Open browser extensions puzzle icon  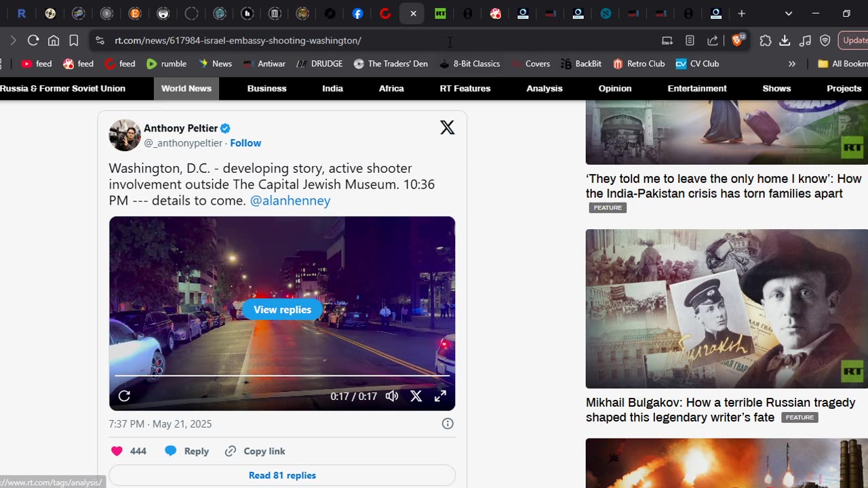pos(766,41)
